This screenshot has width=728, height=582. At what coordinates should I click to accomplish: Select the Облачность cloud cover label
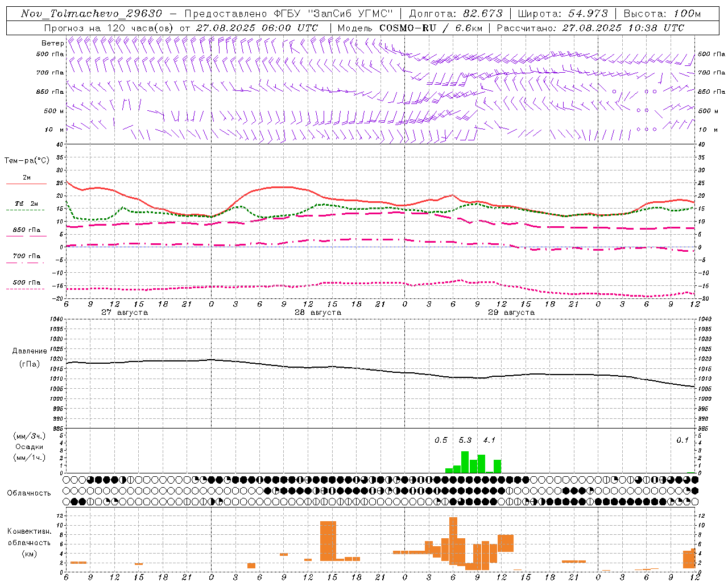[29, 493]
